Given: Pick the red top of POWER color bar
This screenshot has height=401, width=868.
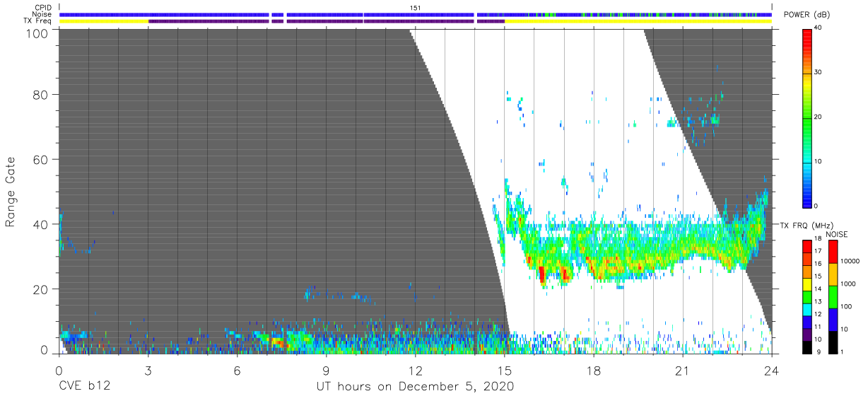Looking at the screenshot, I should (x=807, y=39).
